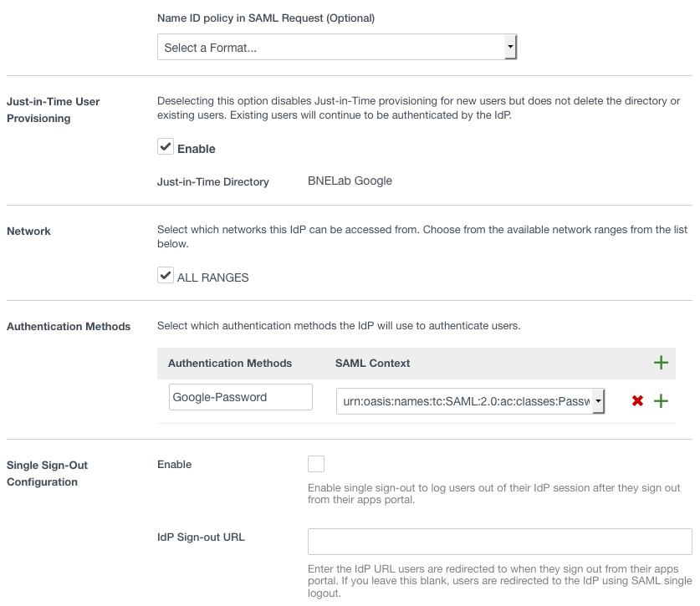Image resolution: width=700 pixels, height=606 pixels.
Task: Delete the Google-Password authentication method row
Action: tap(637, 401)
